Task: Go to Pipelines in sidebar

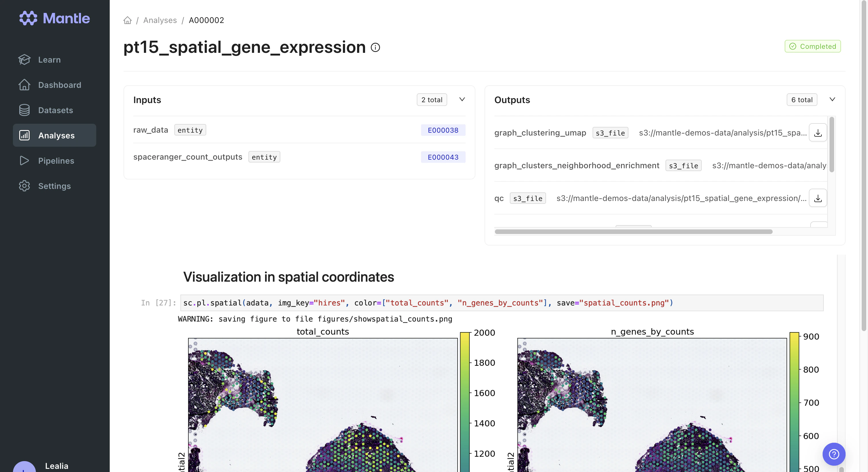Action: tap(56, 161)
